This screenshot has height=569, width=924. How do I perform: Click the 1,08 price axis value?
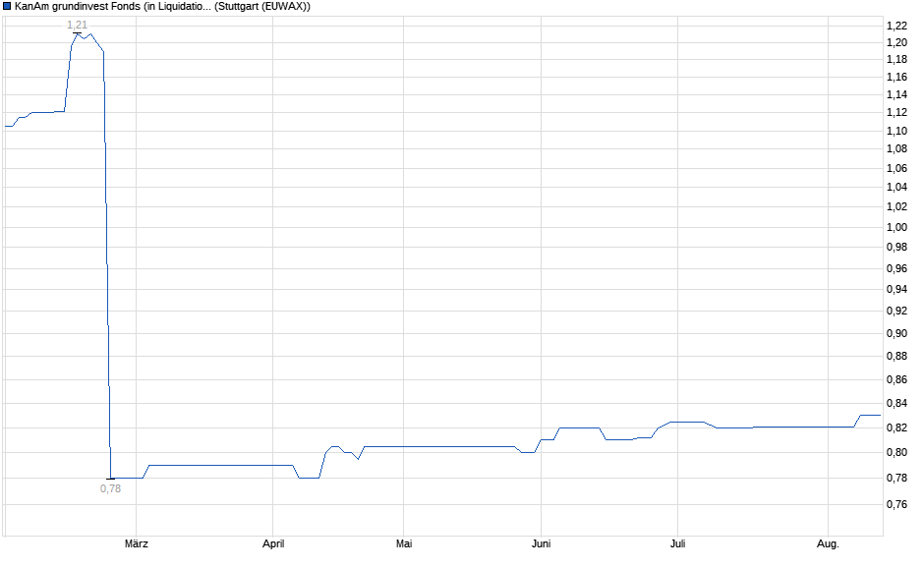896,149
